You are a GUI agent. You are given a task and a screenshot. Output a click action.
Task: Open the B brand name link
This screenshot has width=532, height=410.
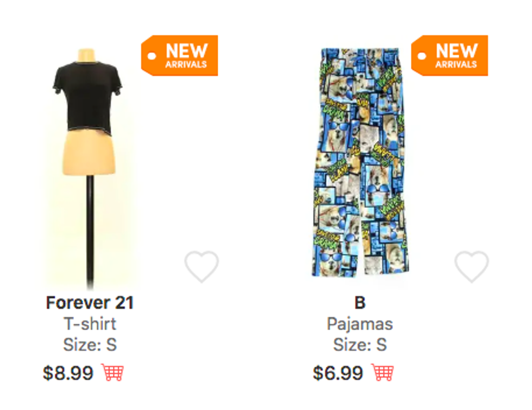360,303
